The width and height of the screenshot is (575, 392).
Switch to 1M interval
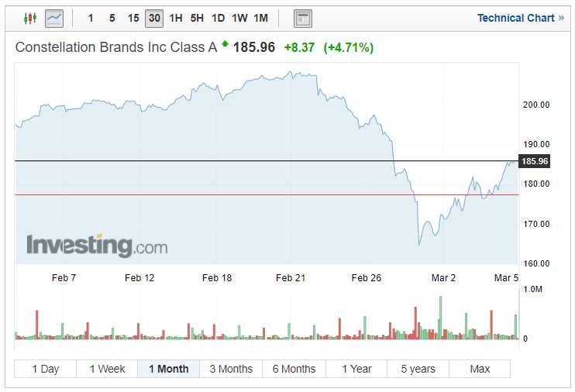coord(260,18)
